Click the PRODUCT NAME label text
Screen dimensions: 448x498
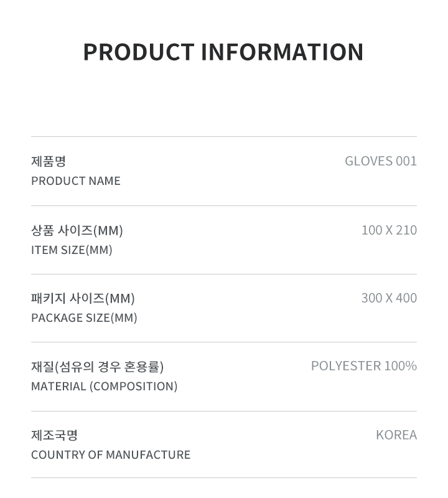(76, 181)
